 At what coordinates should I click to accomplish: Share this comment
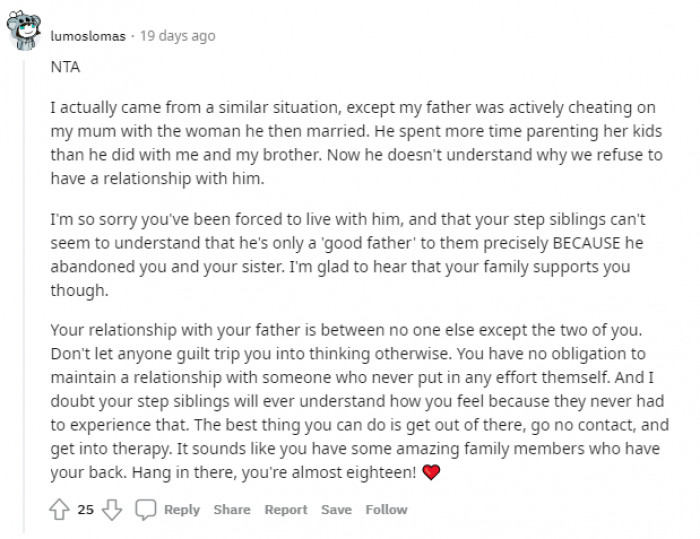click(232, 509)
